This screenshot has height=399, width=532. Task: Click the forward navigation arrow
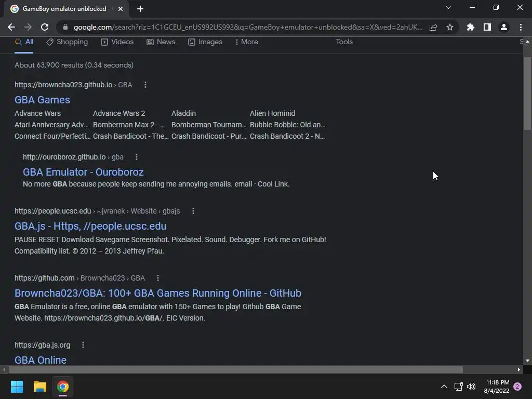(x=28, y=27)
